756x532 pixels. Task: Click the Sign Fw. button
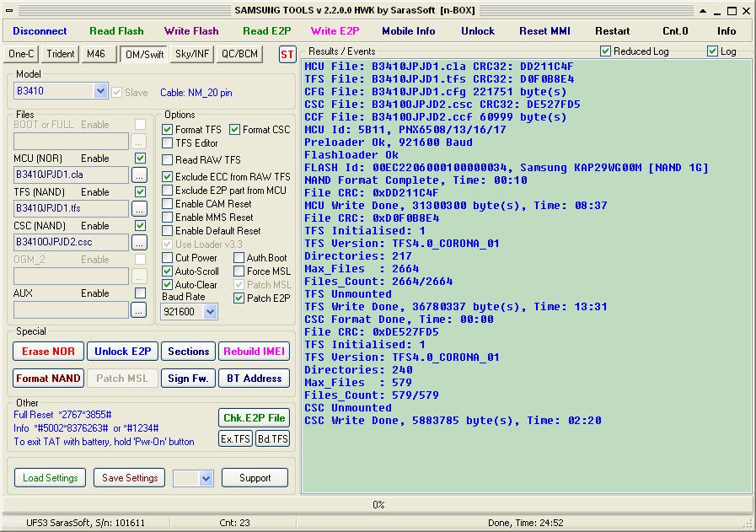coord(188,379)
